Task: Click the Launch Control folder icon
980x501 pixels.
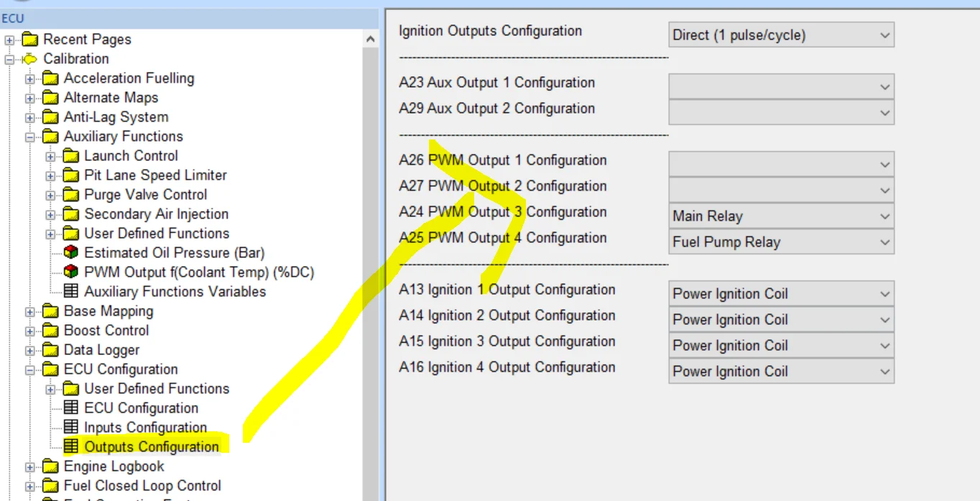Action: click(x=70, y=156)
